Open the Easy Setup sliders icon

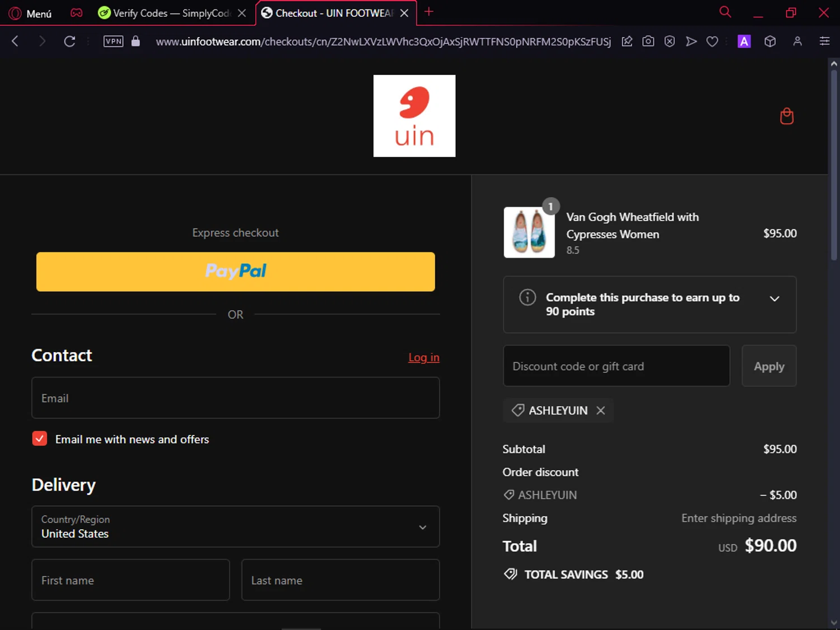[824, 41]
